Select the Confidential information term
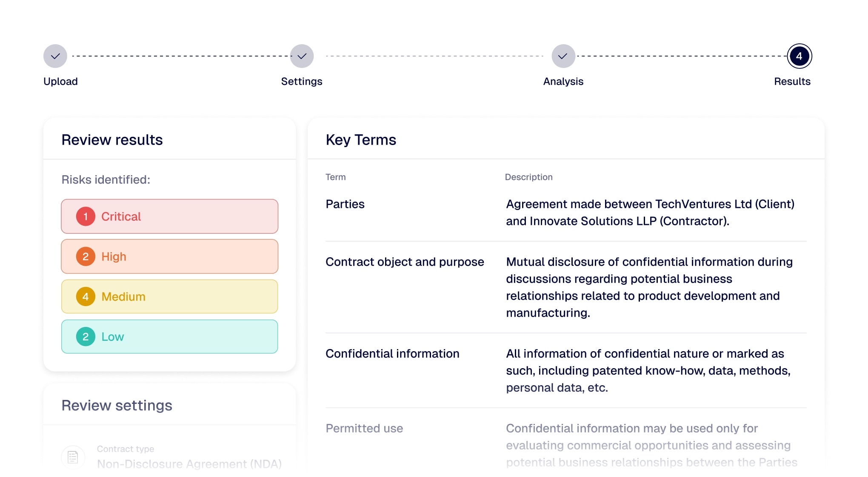Viewport: 868px width, 477px height. click(392, 354)
